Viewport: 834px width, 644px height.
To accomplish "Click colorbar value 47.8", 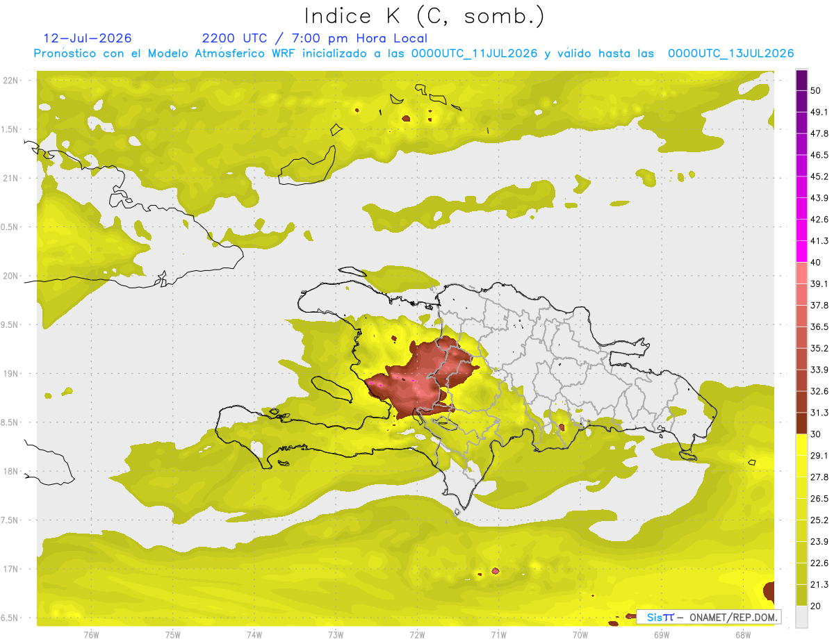I will tap(819, 133).
